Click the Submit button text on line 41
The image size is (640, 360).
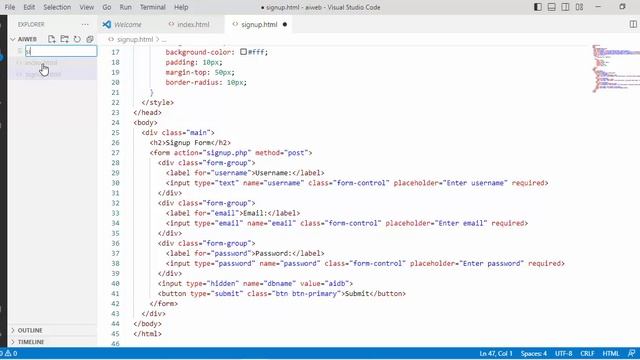click(357, 293)
